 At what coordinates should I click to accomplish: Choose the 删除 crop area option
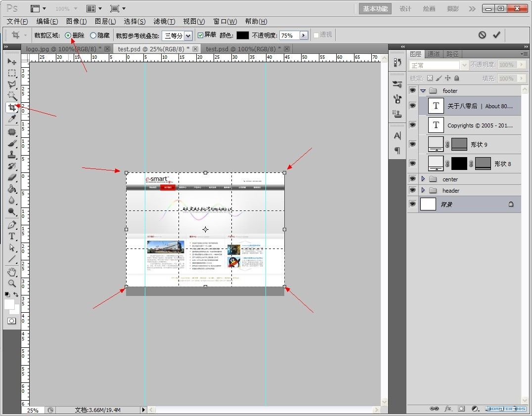click(74, 35)
